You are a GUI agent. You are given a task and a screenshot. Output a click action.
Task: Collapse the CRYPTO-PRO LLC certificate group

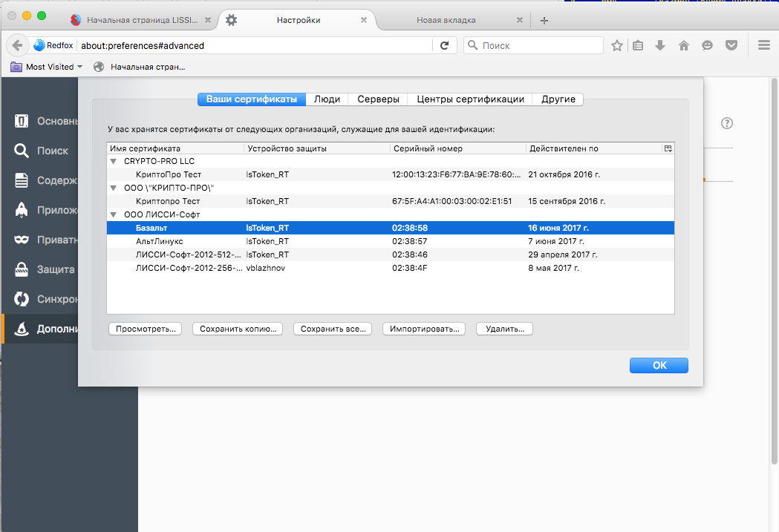[114, 161]
